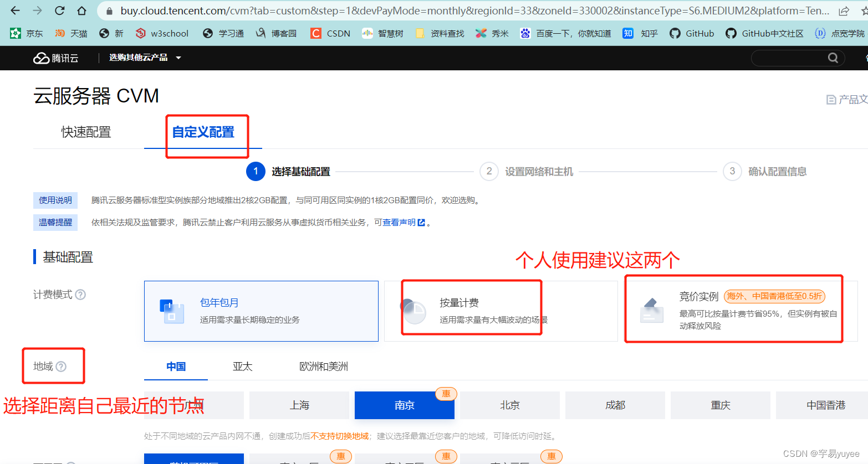Select the 北京 region
This screenshot has height=464, width=868.
[510, 405]
